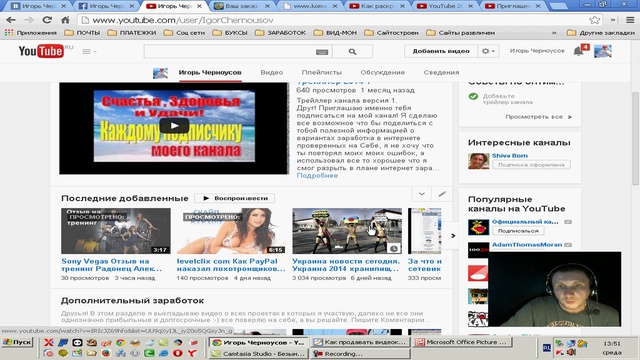
Task: Click the browser Forward arrow
Action: pyautogui.click(x=29, y=20)
